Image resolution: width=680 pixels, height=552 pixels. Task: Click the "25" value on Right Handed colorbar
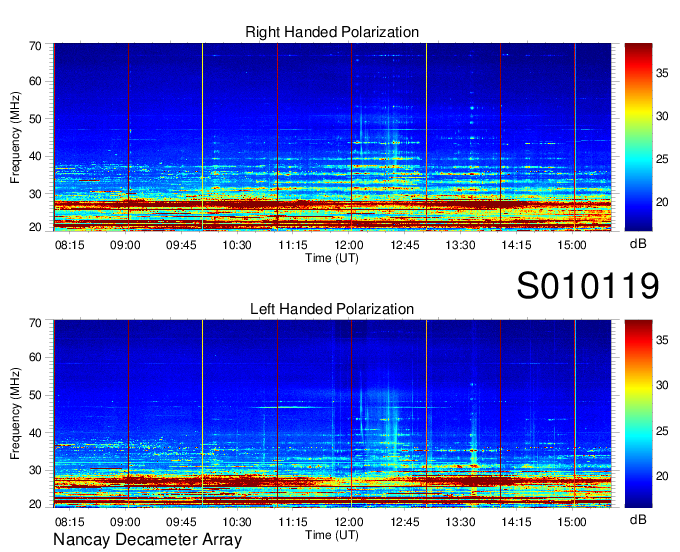[662, 159]
